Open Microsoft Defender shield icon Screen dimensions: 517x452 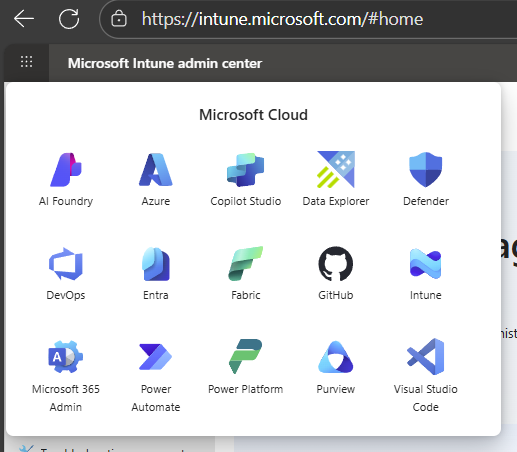426,169
